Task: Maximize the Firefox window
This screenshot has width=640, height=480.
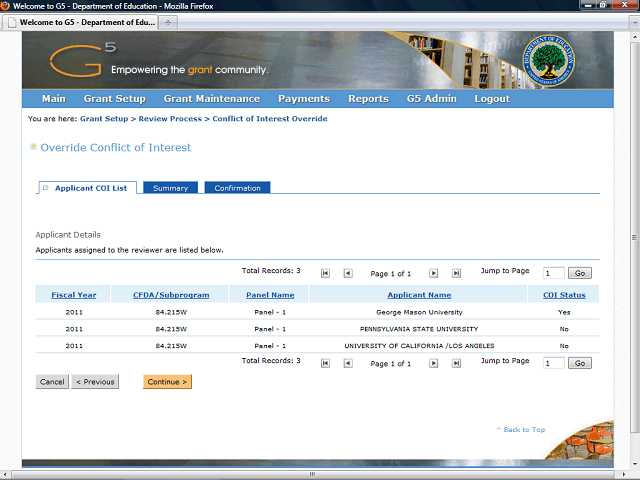Action: tap(602, 5)
